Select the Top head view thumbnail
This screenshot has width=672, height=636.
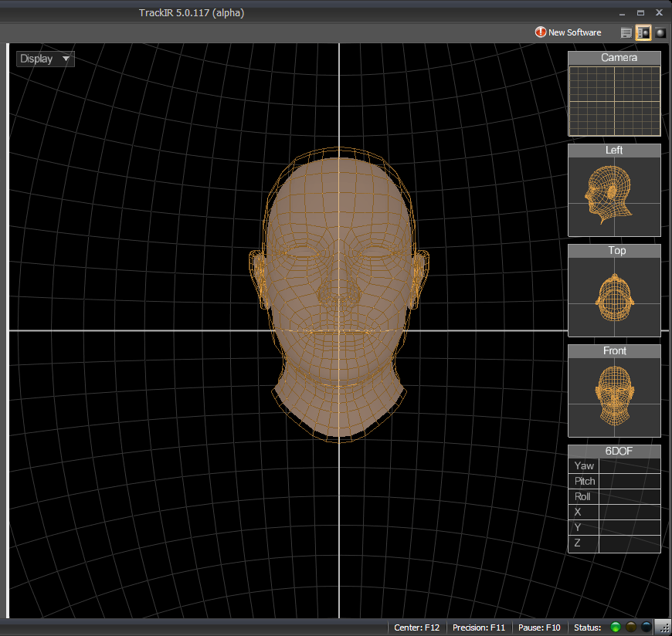point(614,297)
